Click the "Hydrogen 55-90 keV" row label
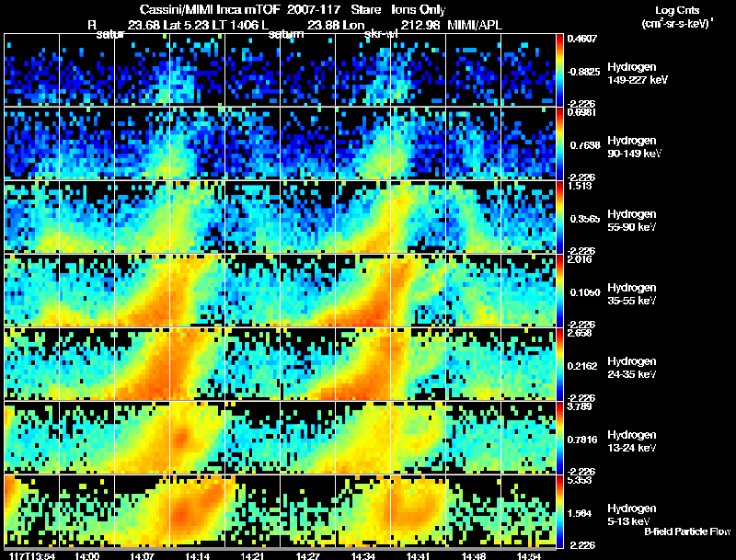Image resolution: width=736 pixels, height=560 pixels. coord(632,221)
